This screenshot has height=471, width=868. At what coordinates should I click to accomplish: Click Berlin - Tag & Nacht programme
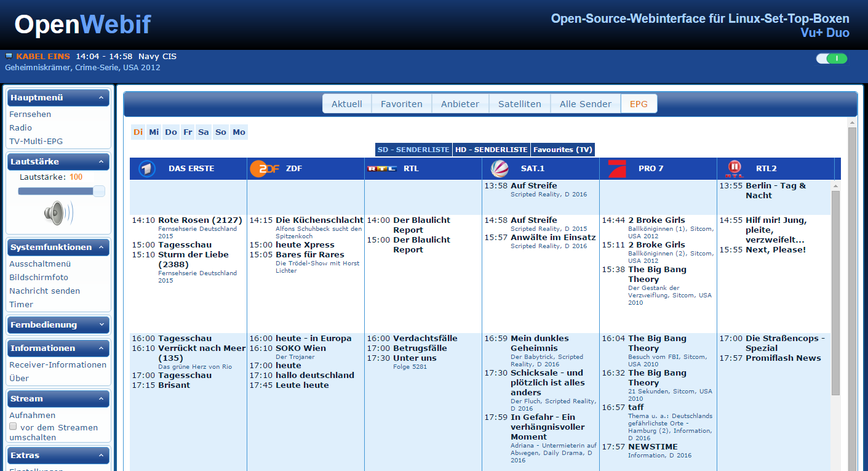[x=776, y=191]
